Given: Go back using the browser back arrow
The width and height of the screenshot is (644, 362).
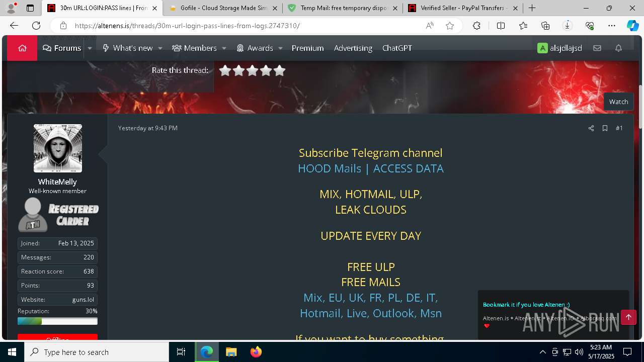Looking at the screenshot, I should click(x=14, y=26).
